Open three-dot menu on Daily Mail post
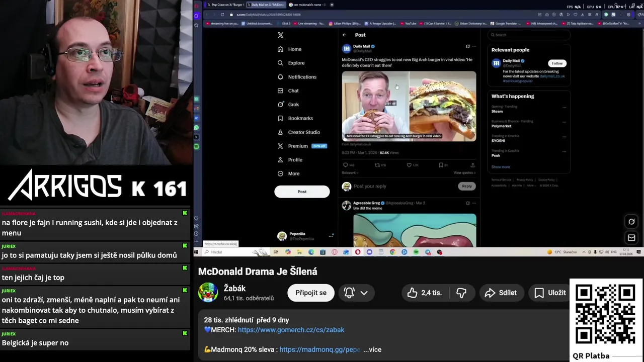 tap(474, 47)
